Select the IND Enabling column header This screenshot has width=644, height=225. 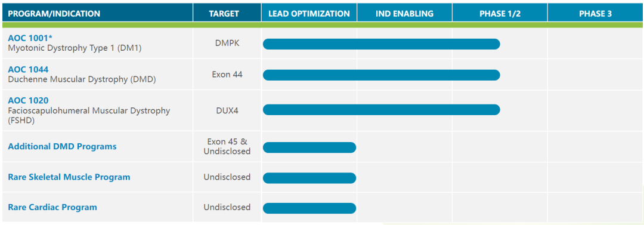(404, 14)
